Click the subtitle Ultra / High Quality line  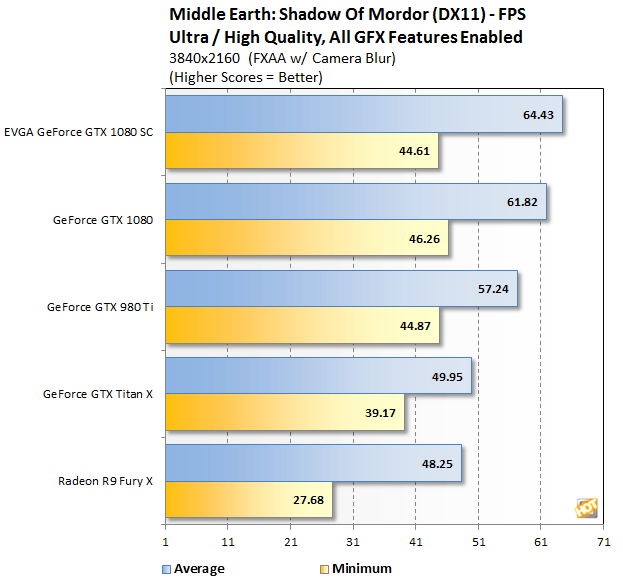(x=346, y=37)
